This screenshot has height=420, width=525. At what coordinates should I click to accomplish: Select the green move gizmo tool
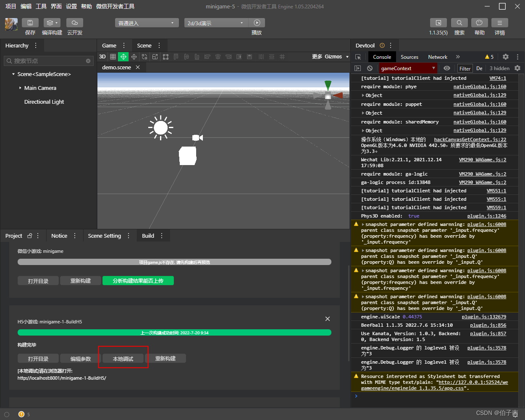coord(123,57)
